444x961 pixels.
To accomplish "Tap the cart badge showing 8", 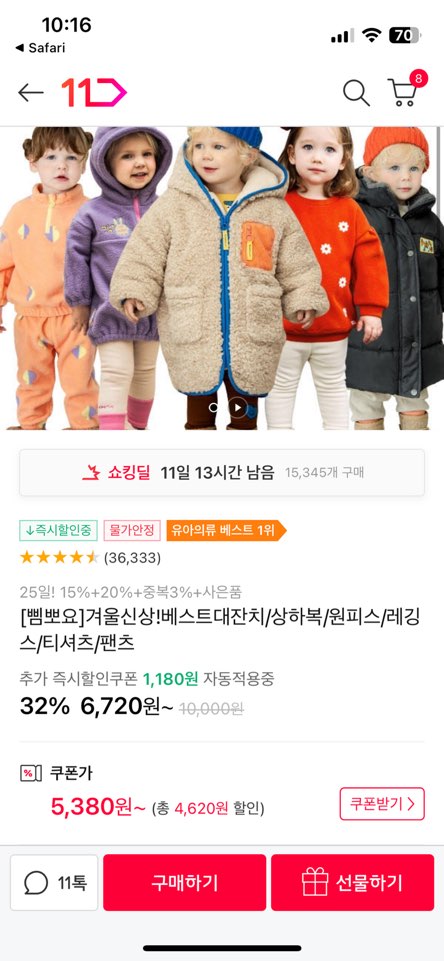I will pos(418,78).
